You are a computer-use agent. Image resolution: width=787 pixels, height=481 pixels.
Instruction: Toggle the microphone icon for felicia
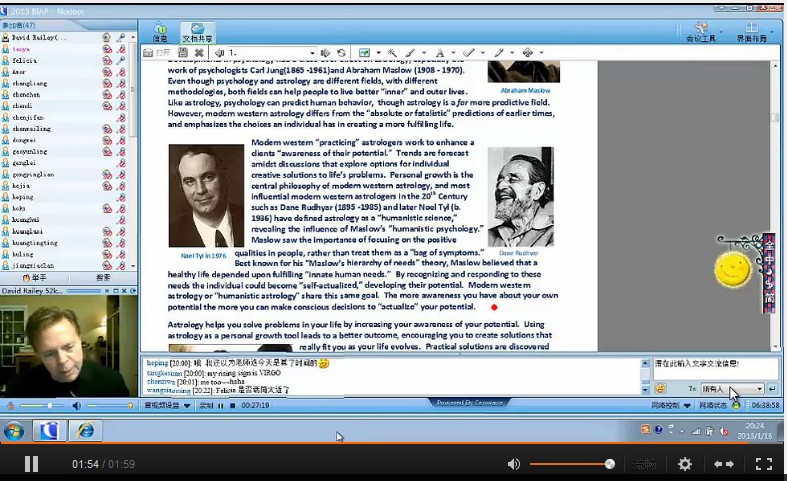tap(120, 60)
